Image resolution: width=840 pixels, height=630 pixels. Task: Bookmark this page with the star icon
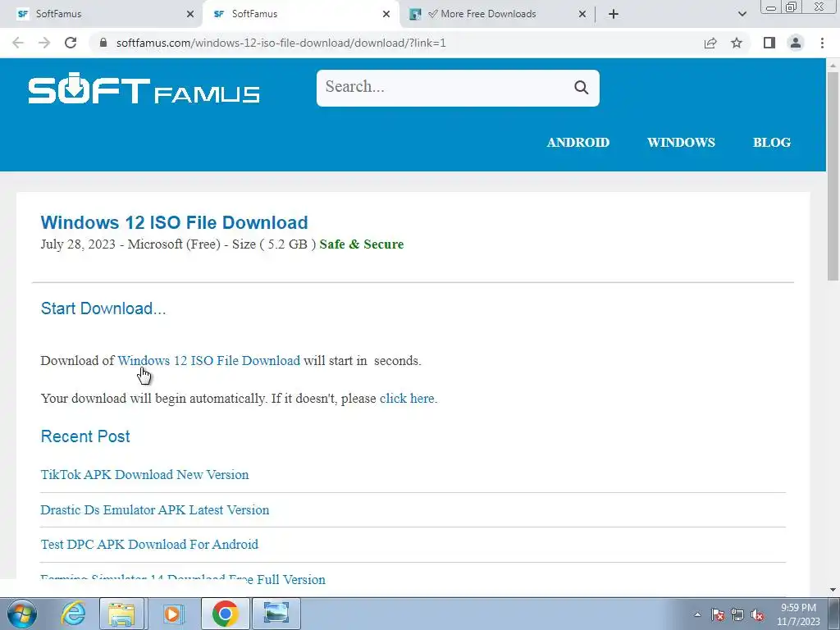click(x=737, y=43)
